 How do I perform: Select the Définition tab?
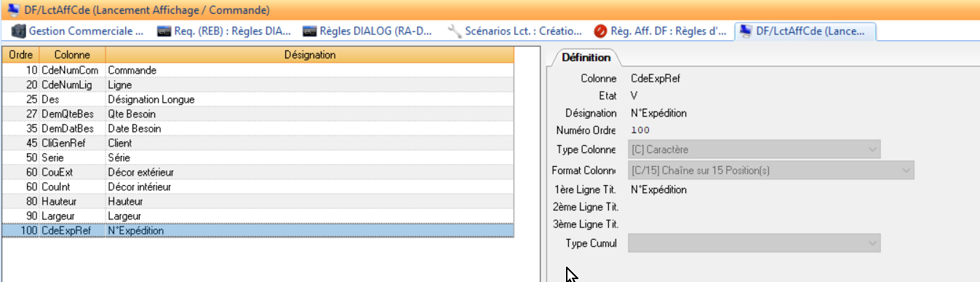[586, 58]
